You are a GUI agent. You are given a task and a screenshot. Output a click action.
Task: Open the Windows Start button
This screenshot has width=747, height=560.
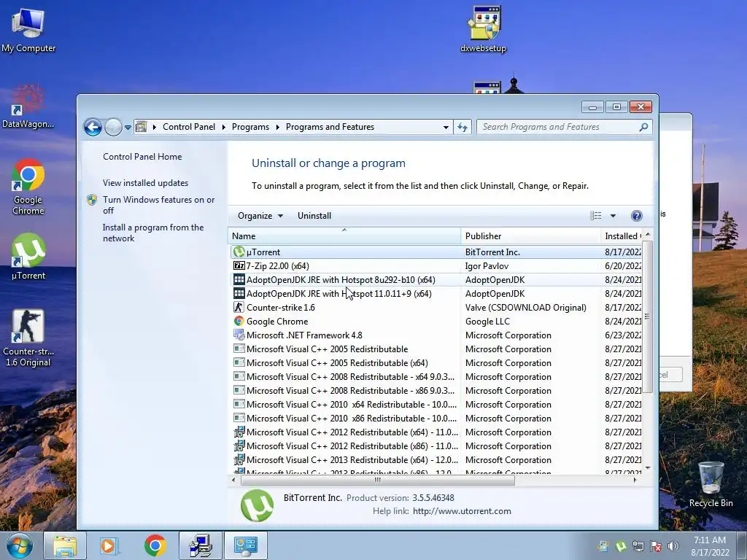pyautogui.click(x=20, y=545)
